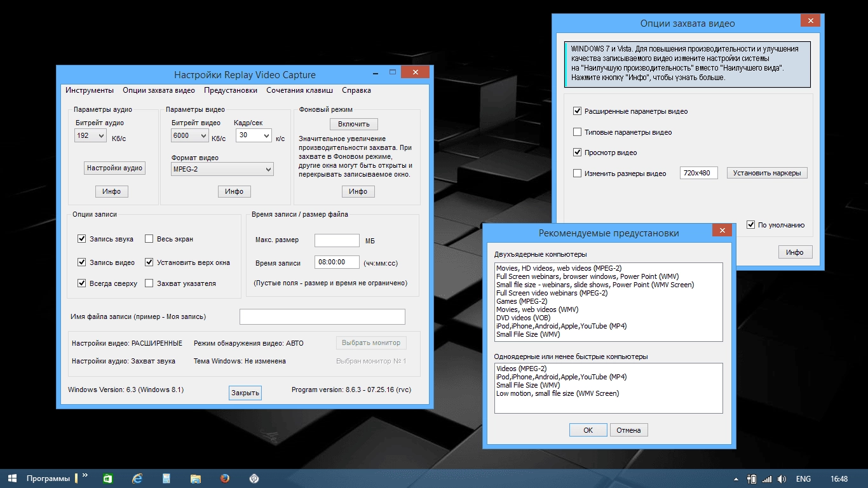Toggle the Запись звука checkbox
This screenshot has width=868, height=488.
point(81,239)
